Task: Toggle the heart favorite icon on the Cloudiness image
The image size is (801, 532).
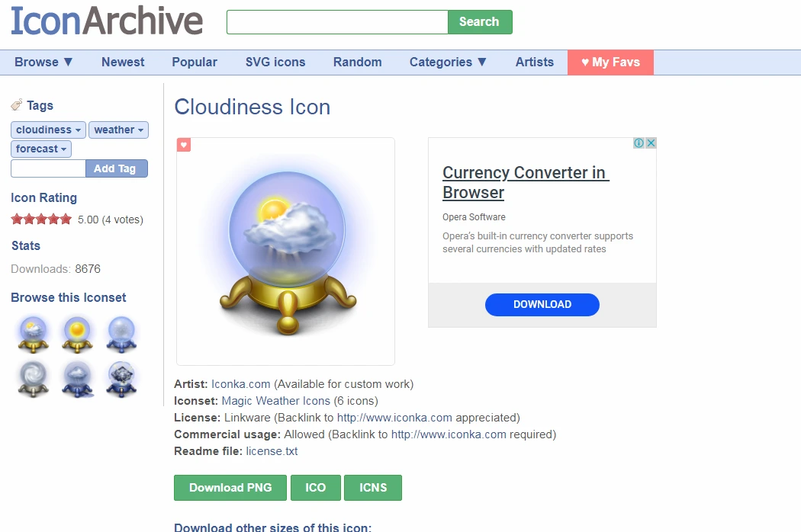Action: point(184,145)
